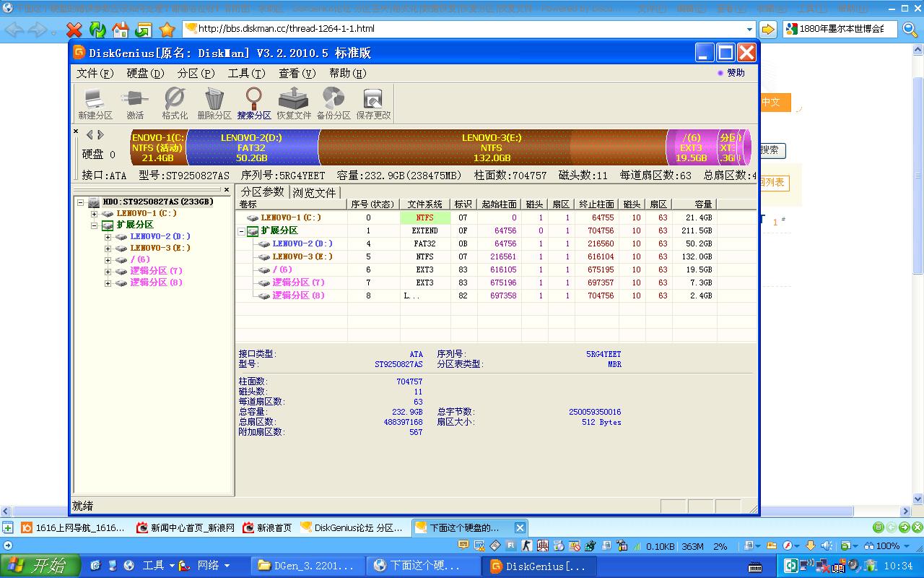Image resolution: width=924 pixels, height=578 pixels.
Task: Collapse HD0:ST9250827AS tree node
Action: (82, 202)
